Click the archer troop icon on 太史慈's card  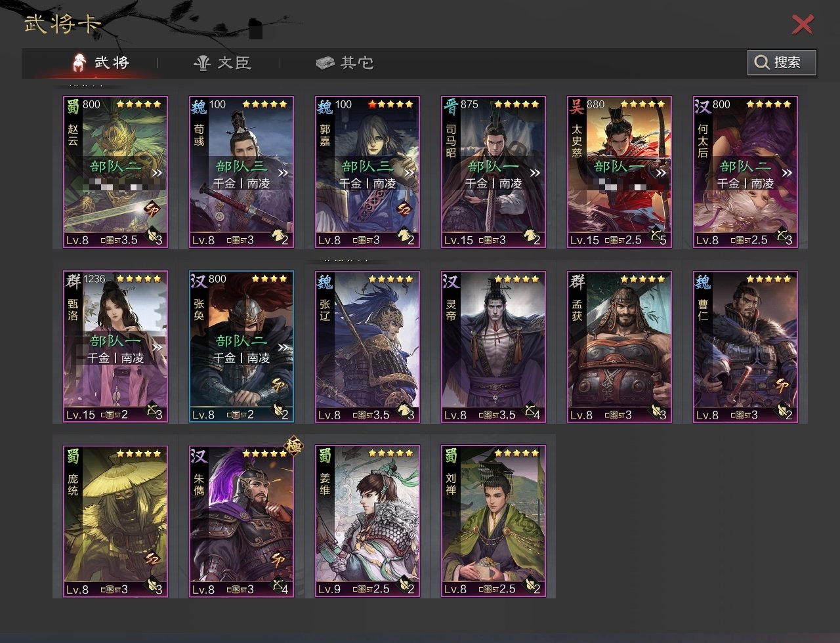point(656,236)
